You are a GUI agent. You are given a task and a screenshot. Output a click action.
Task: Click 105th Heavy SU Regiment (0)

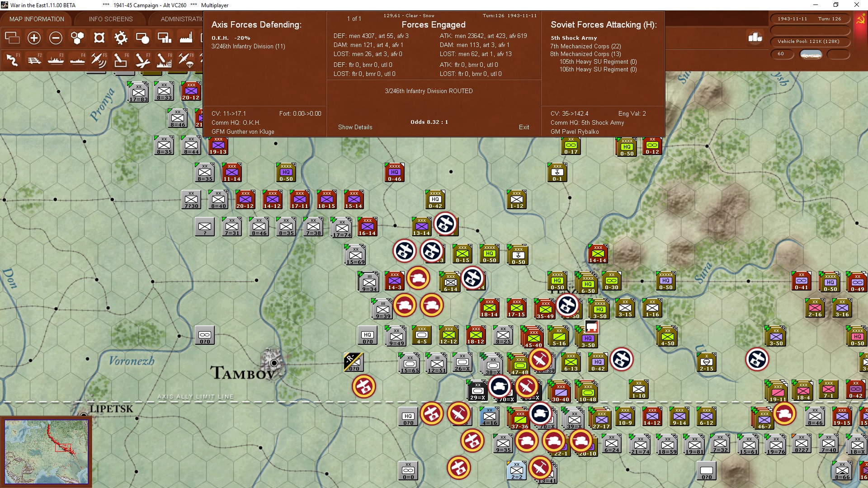pyautogui.click(x=598, y=61)
